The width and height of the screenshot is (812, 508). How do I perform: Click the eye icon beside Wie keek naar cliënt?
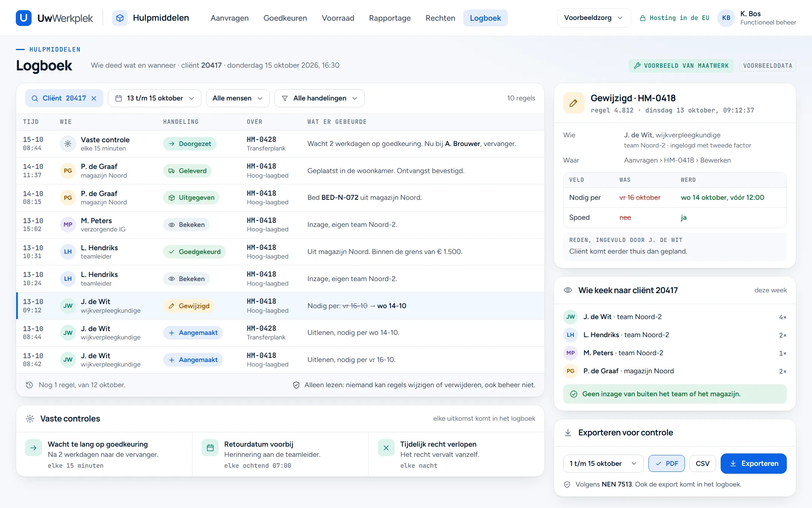coord(568,290)
